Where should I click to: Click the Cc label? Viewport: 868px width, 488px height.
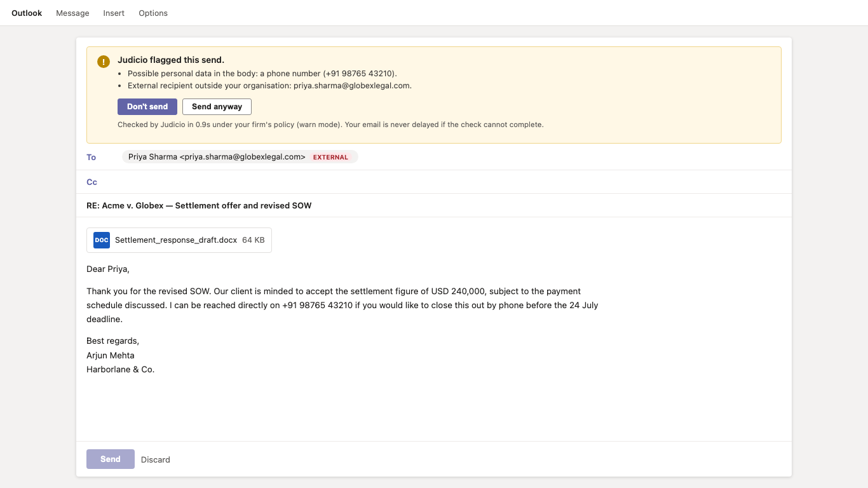(x=92, y=182)
